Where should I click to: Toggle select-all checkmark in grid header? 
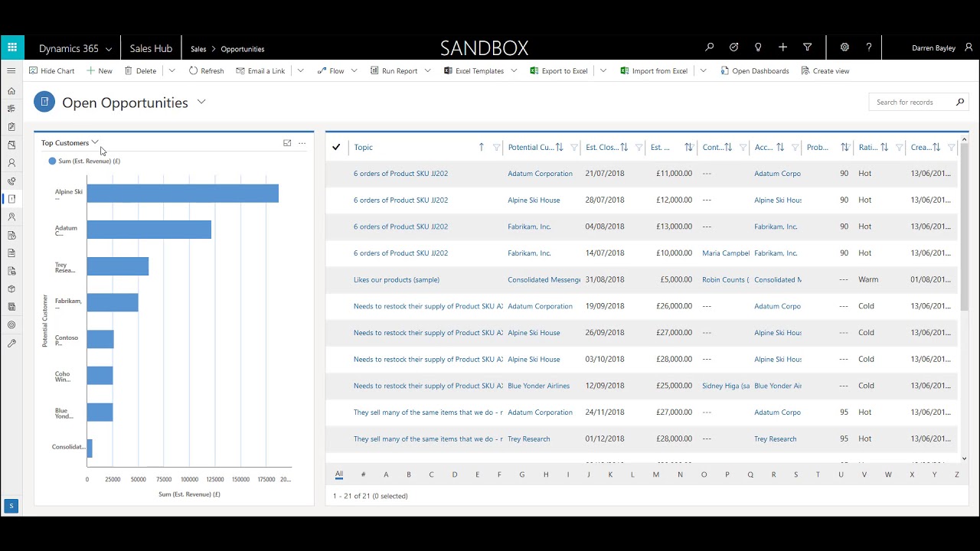click(x=336, y=147)
